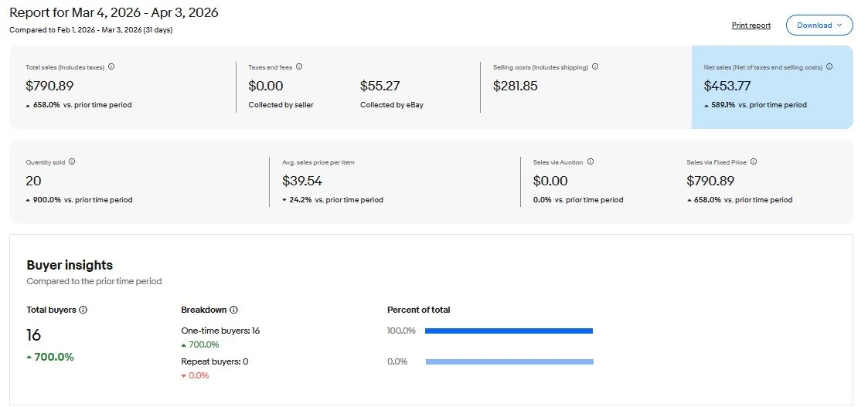Click the Breakdown info icon

click(x=233, y=310)
